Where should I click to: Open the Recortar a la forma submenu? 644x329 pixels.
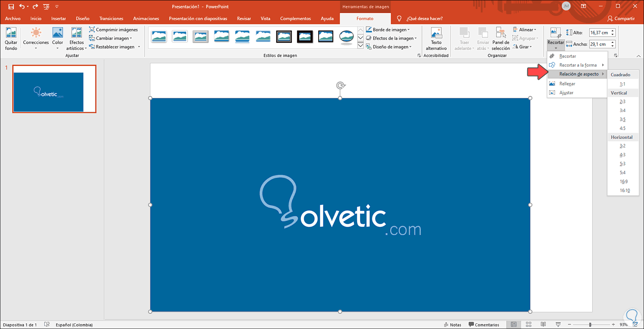click(x=577, y=65)
